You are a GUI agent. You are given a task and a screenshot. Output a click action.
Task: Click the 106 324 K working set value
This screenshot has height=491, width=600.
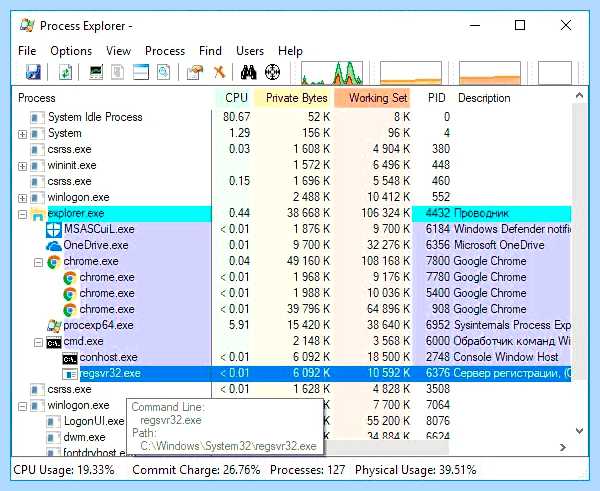[x=385, y=213]
